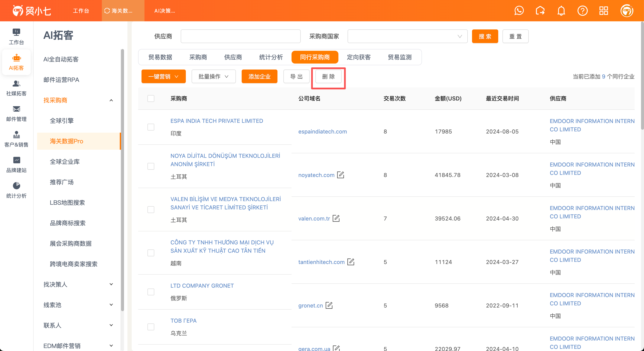Edit domain icon next to noyatech.com
This screenshot has width=644, height=351.
341,175
